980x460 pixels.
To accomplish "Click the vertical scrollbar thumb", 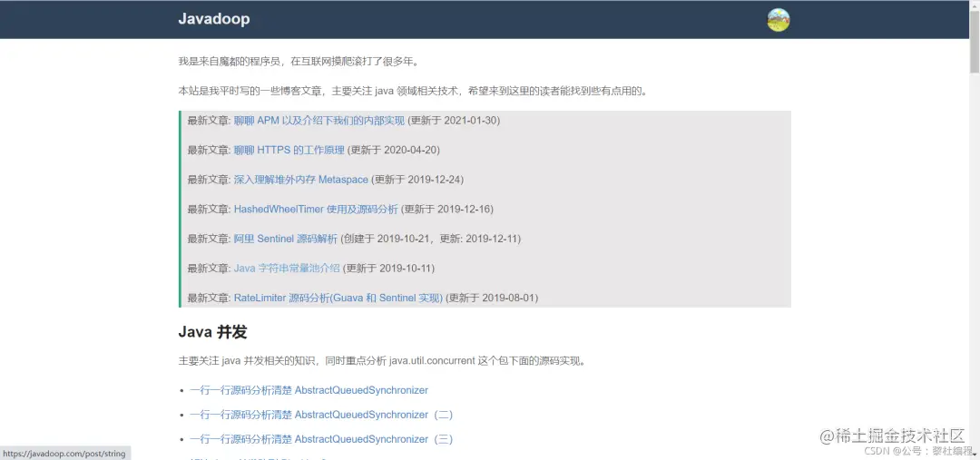I will 975,40.
